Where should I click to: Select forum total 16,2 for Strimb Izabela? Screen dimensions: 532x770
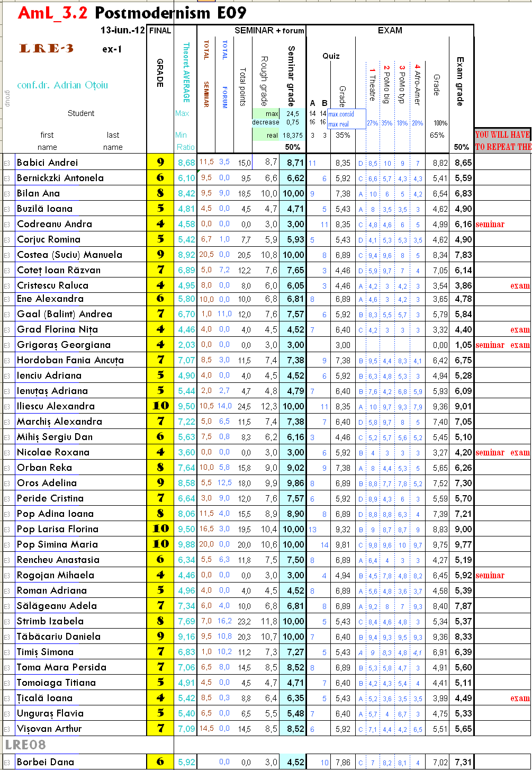[224, 621]
